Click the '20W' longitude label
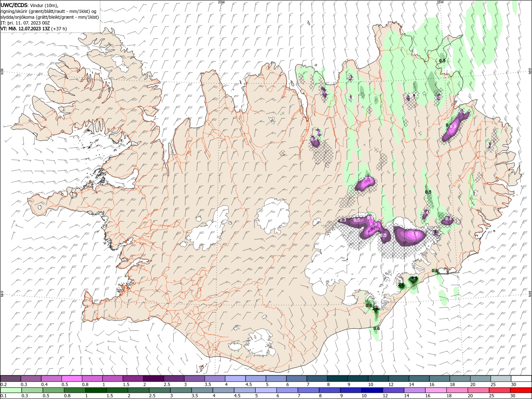Screen dimensions: 532x399 [x=221, y=2]
